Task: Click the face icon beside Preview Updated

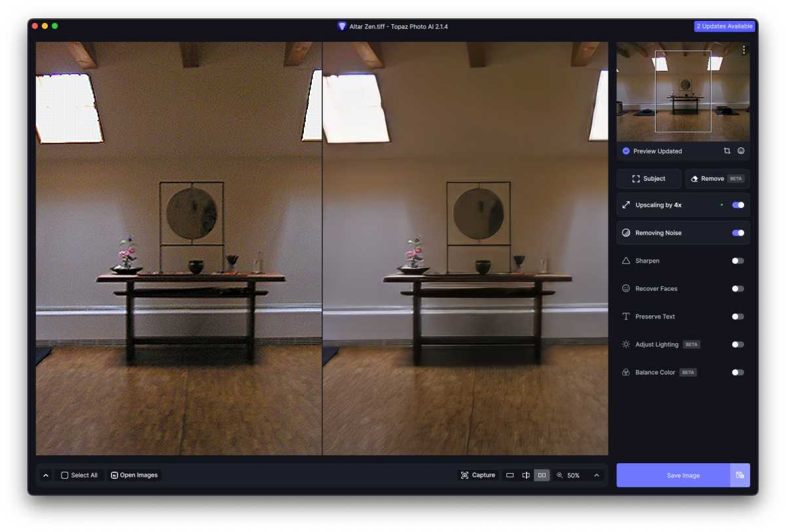Action: [x=741, y=151]
